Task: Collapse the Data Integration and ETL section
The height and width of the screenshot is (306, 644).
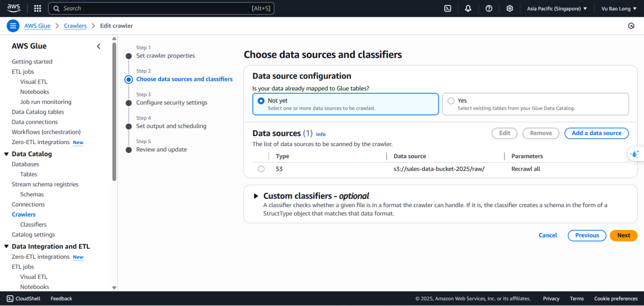Action: click(x=7, y=247)
